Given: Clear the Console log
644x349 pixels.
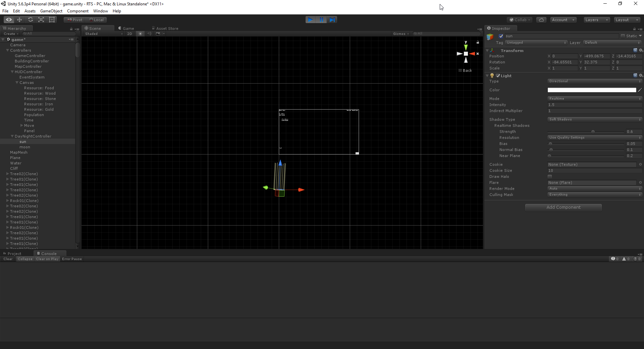Looking at the screenshot, I should coord(8,259).
